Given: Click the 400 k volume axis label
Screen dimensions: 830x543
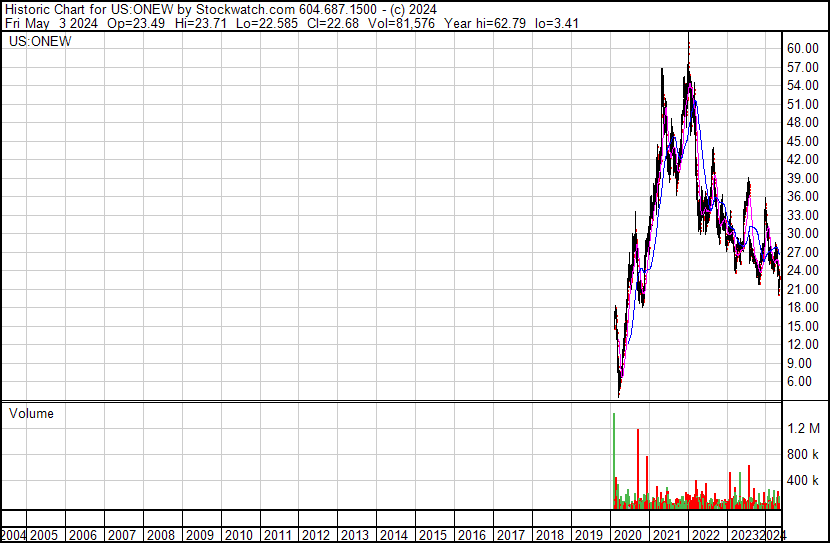Looking at the screenshot, I should pyautogui.click(x=803, y=480).
